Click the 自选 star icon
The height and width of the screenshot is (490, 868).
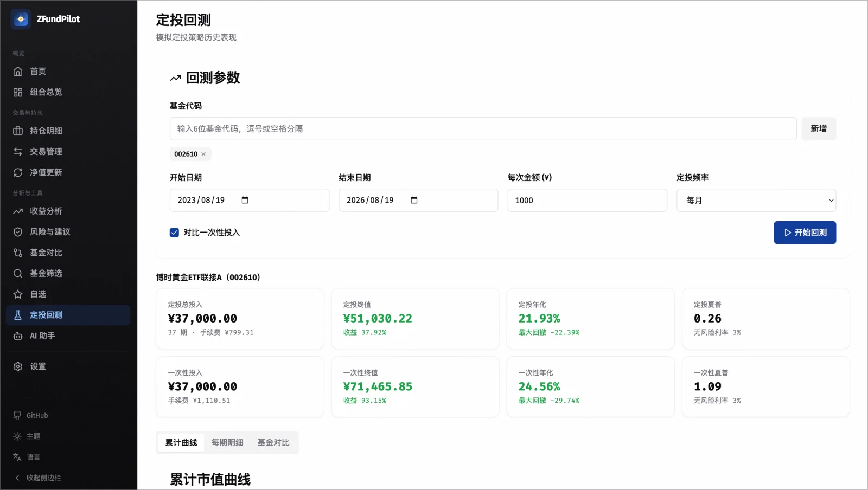coord(18,294)
